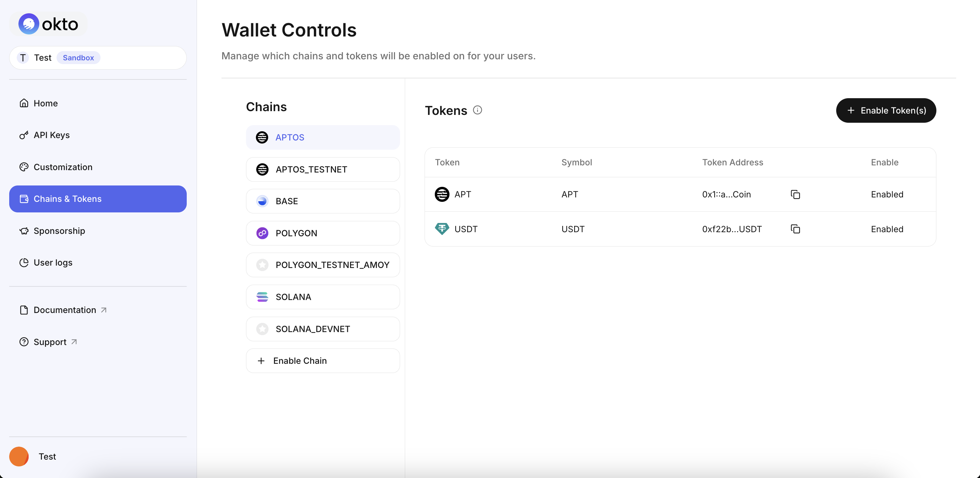Click the APTOS chain logo icon
Image resolution: width=980 pixels, height=478 pixels.
[262, 137]
